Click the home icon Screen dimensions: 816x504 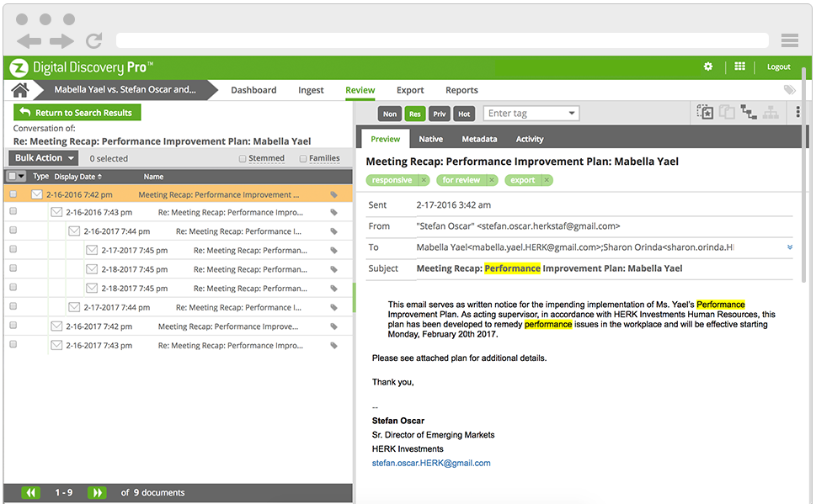(20, 90)
